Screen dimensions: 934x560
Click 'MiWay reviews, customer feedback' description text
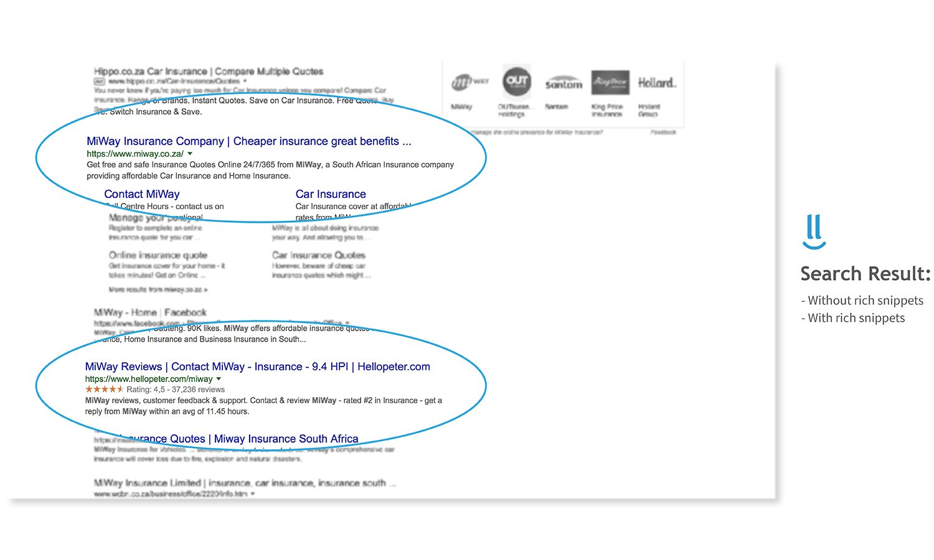point(263,406)
